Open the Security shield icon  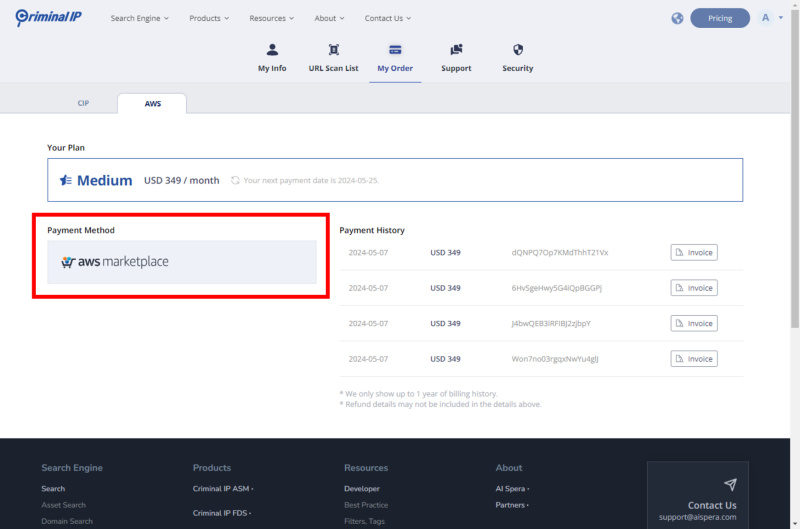pos(518,49)
